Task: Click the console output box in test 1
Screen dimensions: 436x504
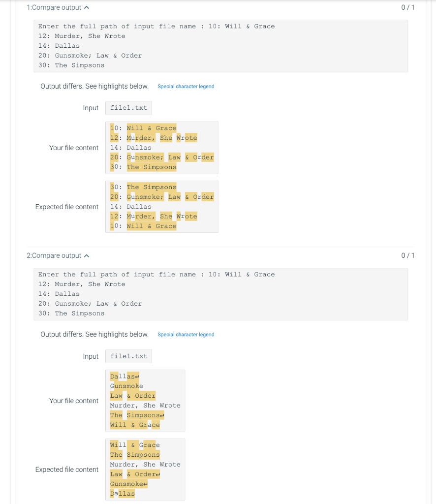Action: click(220, 46)
